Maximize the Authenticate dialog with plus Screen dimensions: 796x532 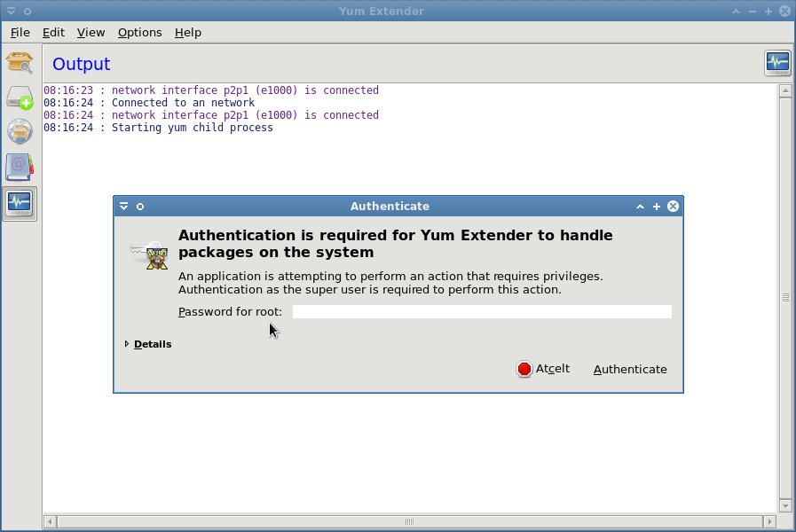point(657,207)
